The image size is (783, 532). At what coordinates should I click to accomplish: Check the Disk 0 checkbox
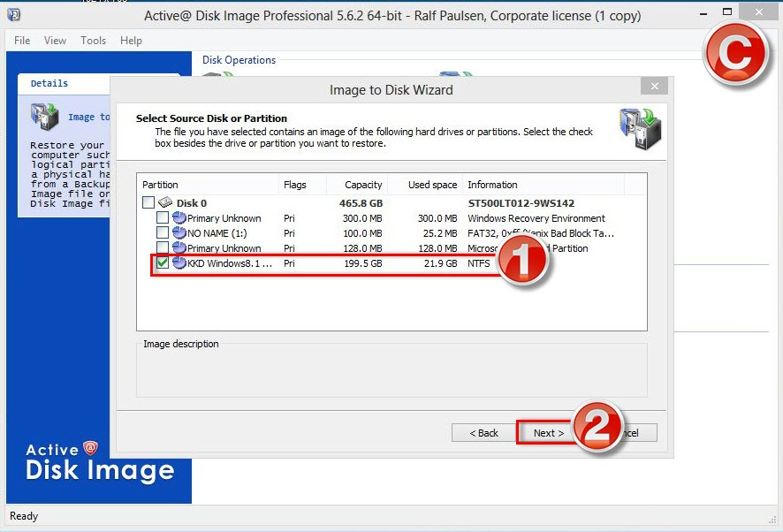pos(148,202)
